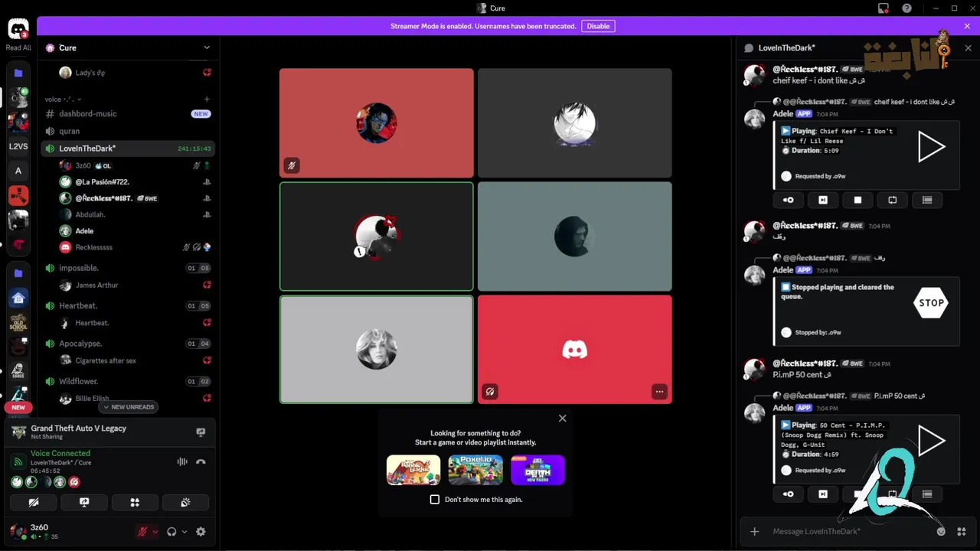Screen dimensions: 980x551
Task: Focus the Message LoveInTheDark* input field
Action: [850, 531]
